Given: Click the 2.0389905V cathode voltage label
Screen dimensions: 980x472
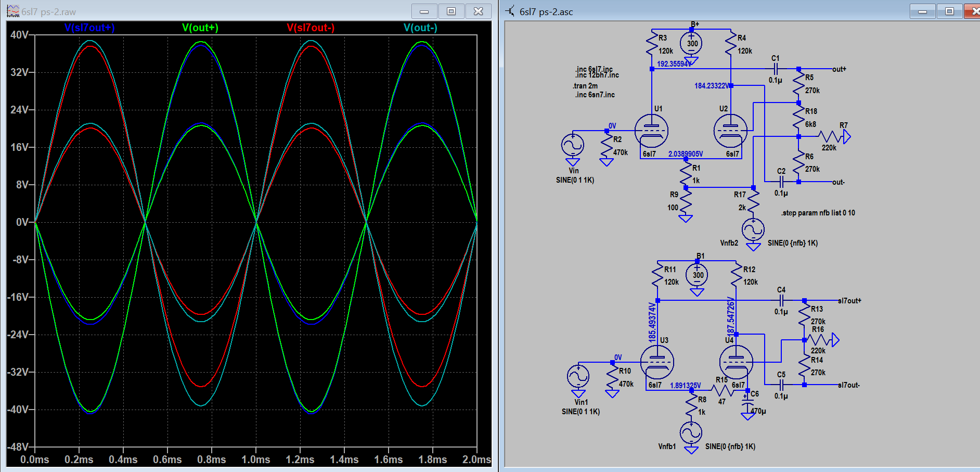Looking at the screenshot, I should pos(685,154).
